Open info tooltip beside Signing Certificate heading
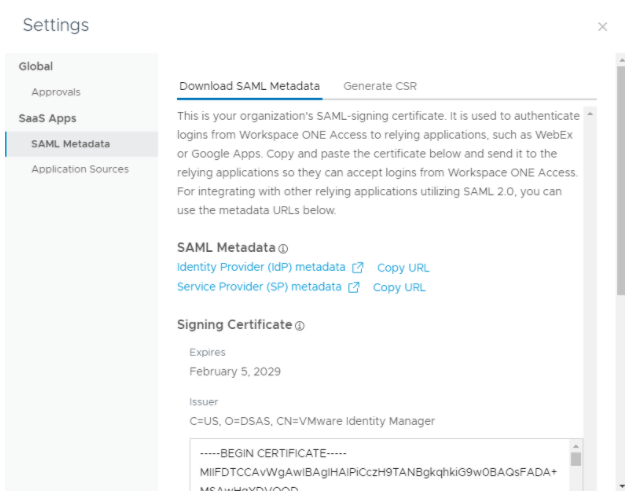637x499 pixels. (300, 325)
